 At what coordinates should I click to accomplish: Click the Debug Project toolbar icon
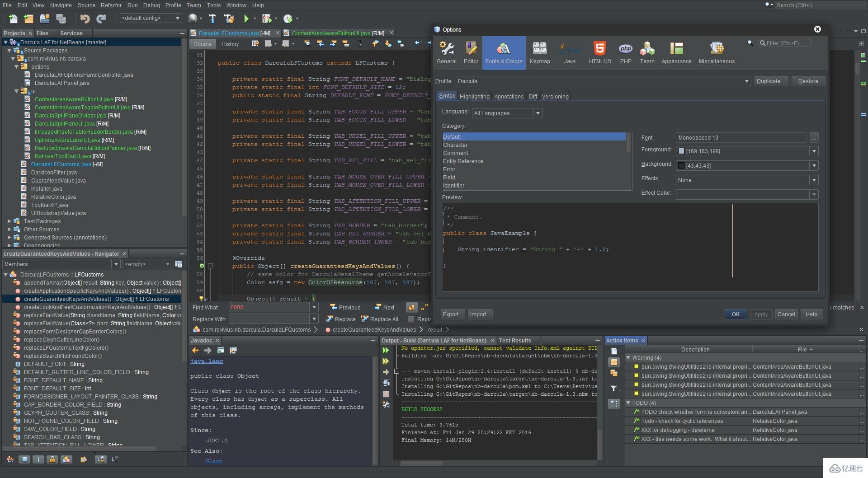pyautogui.click(x=267, y=19)
